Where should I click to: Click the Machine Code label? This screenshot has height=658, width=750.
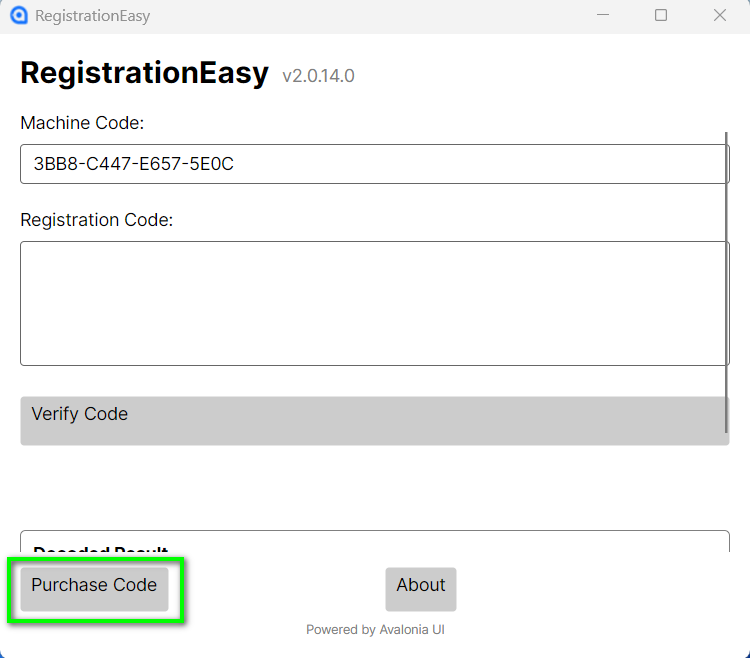(x=82, y=123)
